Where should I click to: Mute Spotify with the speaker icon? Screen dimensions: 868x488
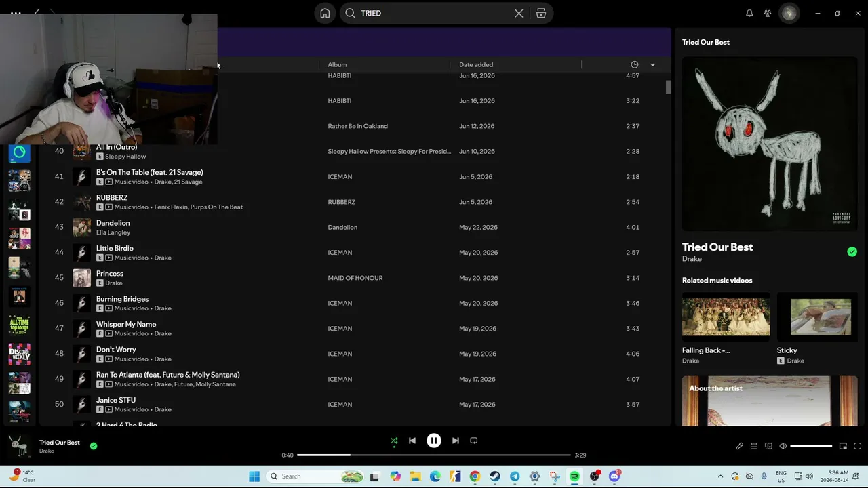coord(783,446)
